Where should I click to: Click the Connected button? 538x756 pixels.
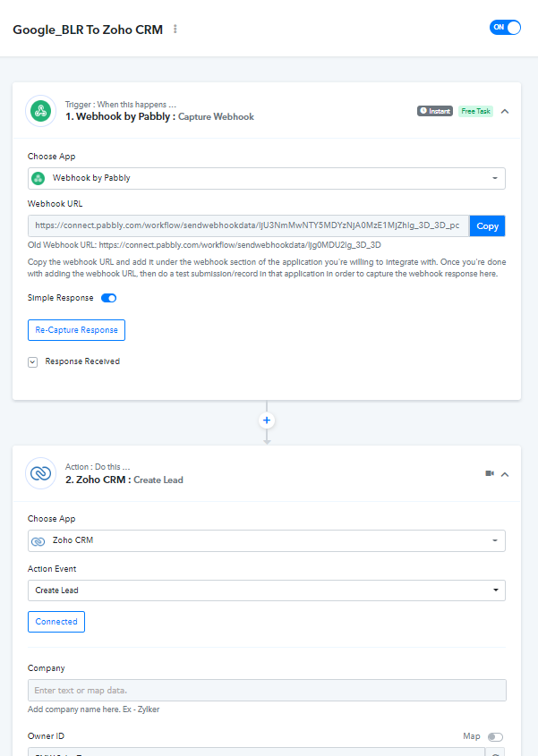point(56,622)
